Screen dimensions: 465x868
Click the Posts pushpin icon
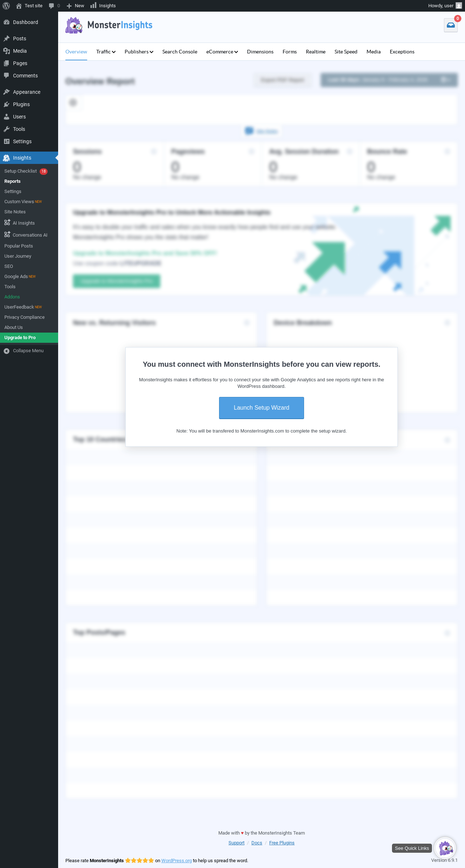point(7,39)
